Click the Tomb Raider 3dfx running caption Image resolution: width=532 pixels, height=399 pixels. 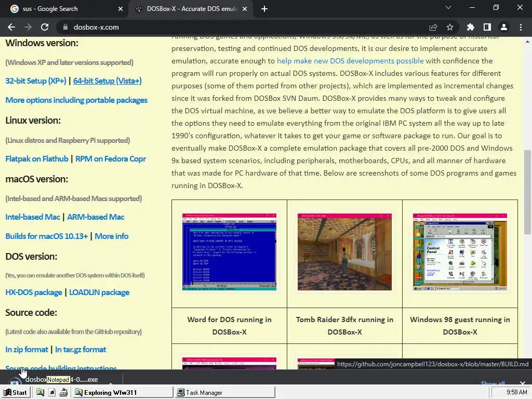coord(344,326)
